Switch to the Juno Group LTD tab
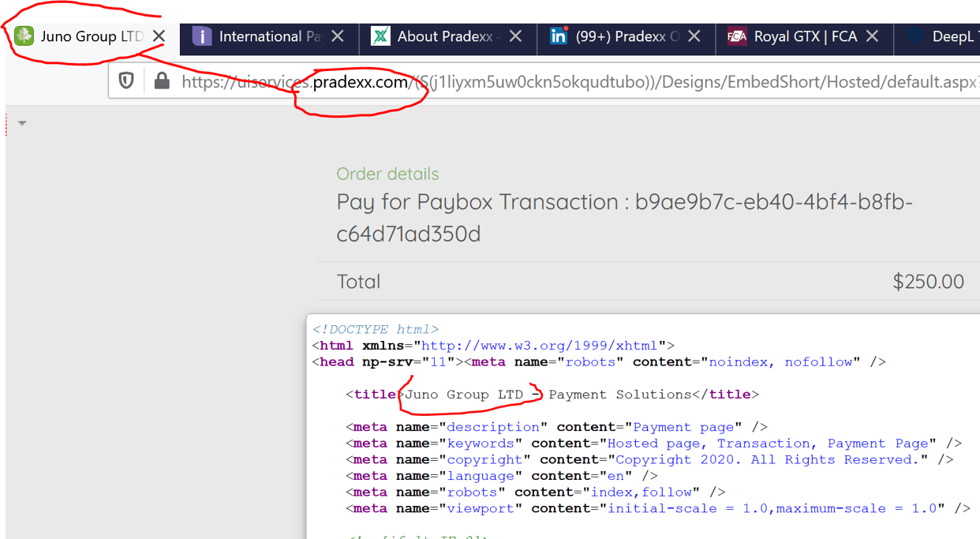Viewport: 980px width, 539px height. (x=91, y=36)
